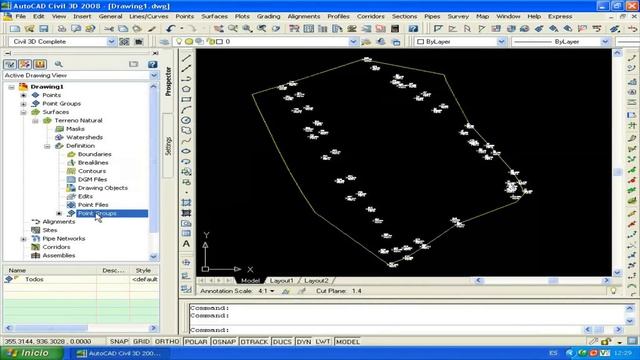Click the Print (plot) icon
Image resolution: width=640 pixels, height=360 pixels.
tap(62, 29)
